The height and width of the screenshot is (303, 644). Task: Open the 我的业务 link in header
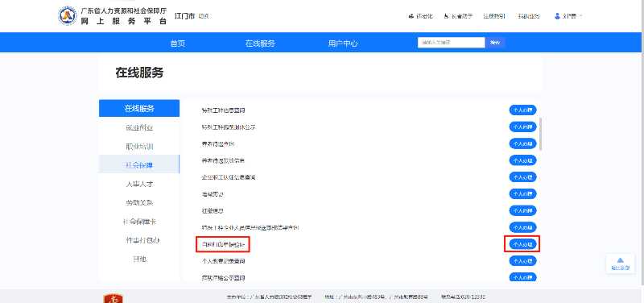[529, 16]
